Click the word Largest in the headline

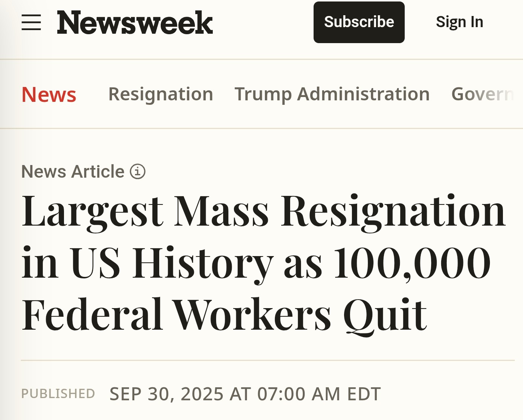[x=92, y=212]
